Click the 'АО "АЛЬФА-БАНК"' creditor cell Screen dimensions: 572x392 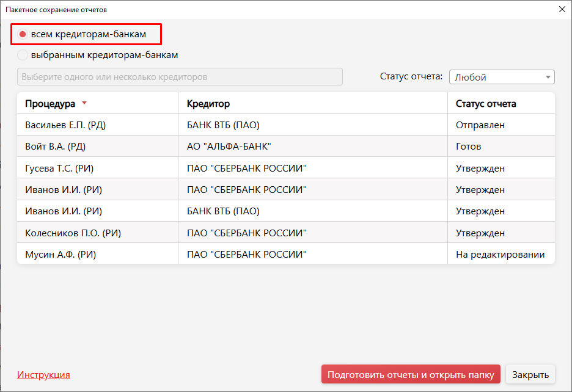[x=229, y=147]
